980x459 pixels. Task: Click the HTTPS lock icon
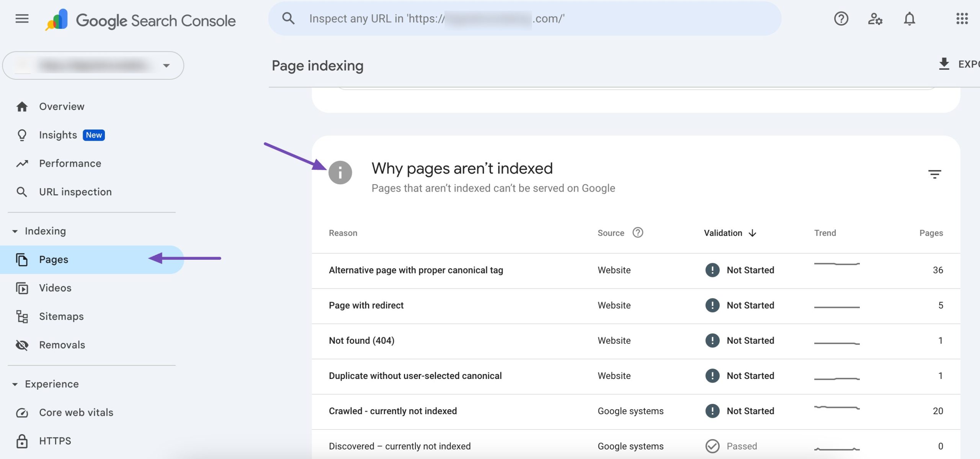coord(22,441)
